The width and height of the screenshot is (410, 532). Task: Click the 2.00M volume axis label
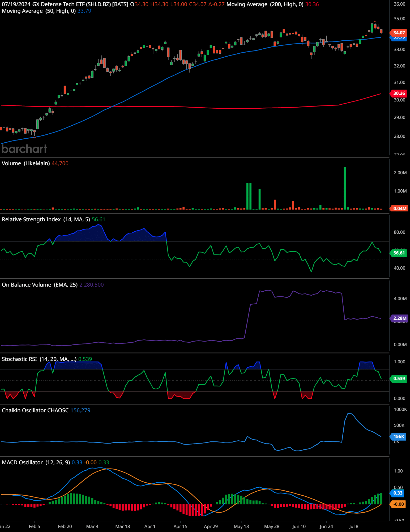(400, 173)
